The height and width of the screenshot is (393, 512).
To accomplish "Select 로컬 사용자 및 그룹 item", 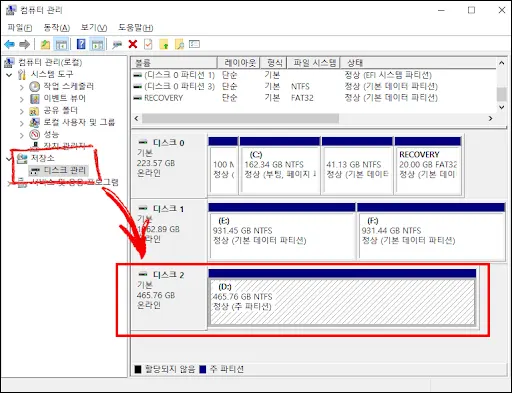I will (x=79, y=122).
